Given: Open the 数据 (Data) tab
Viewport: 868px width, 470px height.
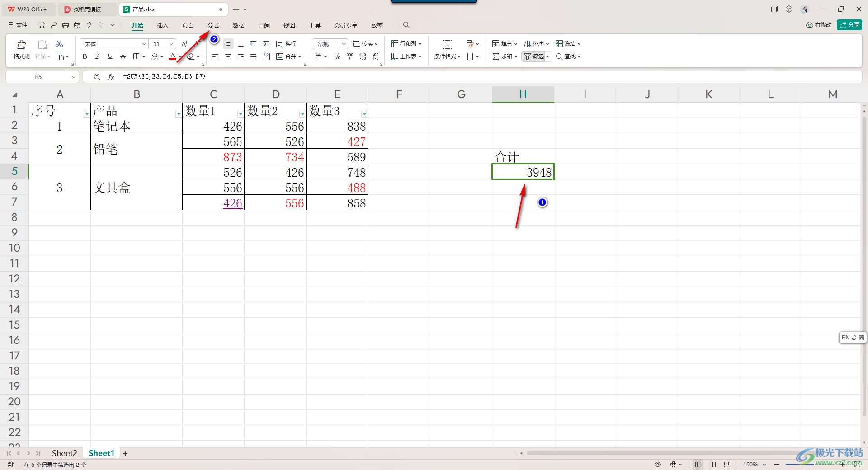Looking at the screenshot, I should point(239,25).
